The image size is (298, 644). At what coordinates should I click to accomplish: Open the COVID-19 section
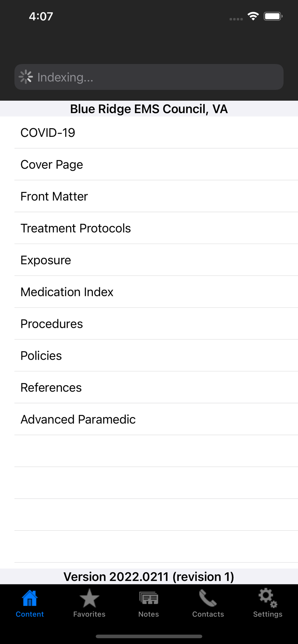48,133
